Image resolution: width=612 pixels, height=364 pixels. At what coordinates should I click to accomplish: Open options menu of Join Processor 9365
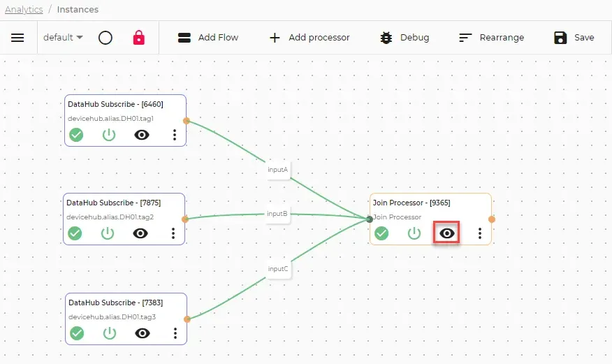[480, 233]
